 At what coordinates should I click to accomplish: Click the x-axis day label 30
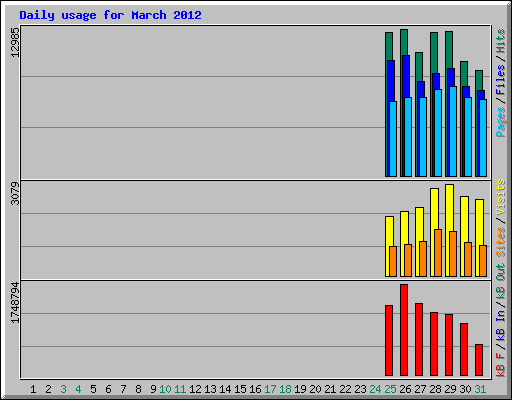(465, 389)
